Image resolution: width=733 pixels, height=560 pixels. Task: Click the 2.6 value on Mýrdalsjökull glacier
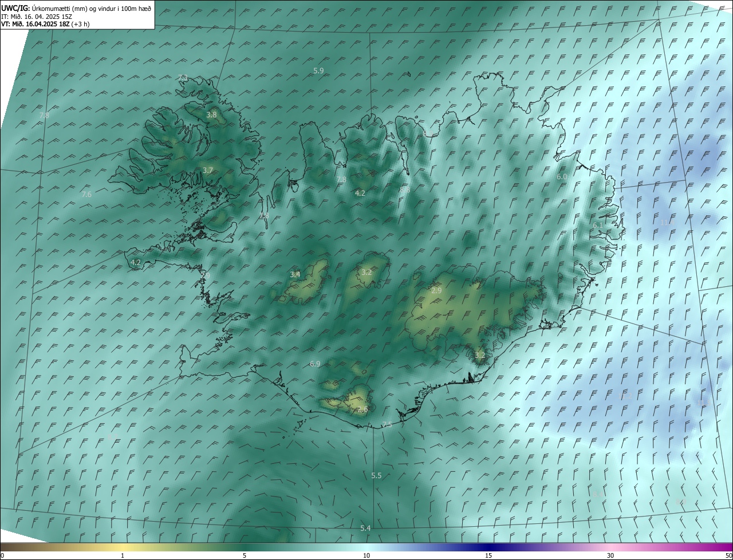[x=362, y=409]
